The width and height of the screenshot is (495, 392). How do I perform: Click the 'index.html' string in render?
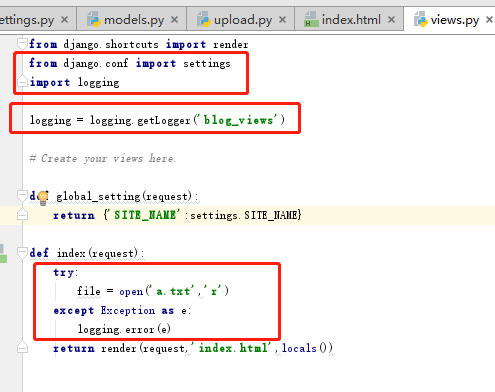pyautogui.click(x=232, y=348)
